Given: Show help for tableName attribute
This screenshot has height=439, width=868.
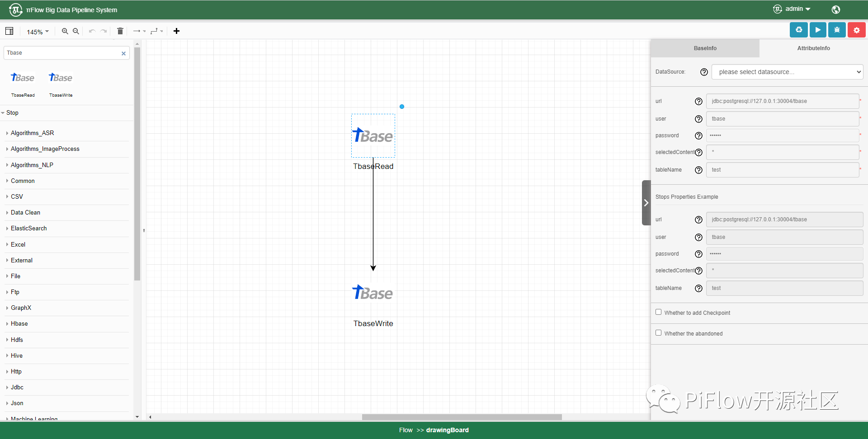Looking at the screenshot, I should coord(698,170).
